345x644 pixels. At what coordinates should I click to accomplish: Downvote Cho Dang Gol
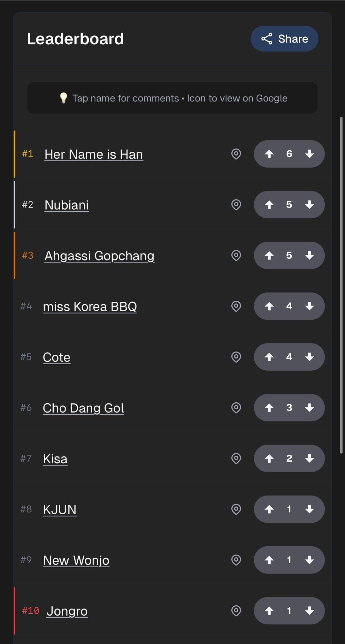coord(309,408)
